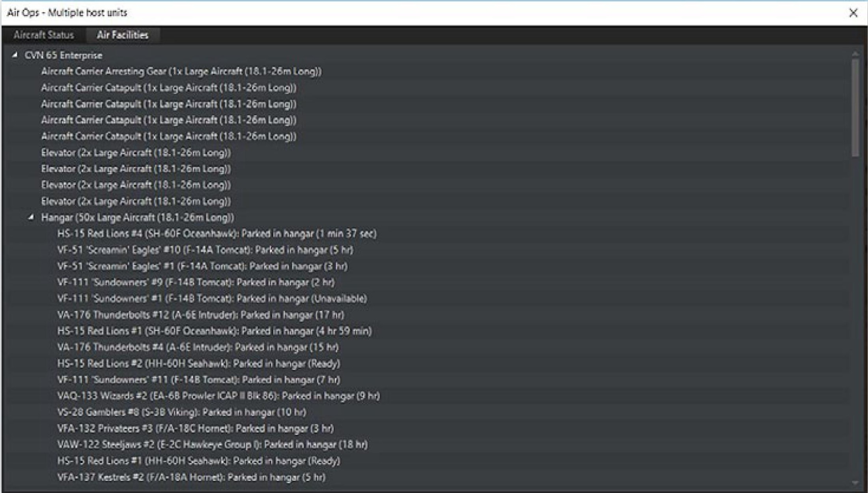Select VF-51 Screamin' Eagles #10 Tomcat
Viewport: 868px width, 493px height.
click(205, 250)
